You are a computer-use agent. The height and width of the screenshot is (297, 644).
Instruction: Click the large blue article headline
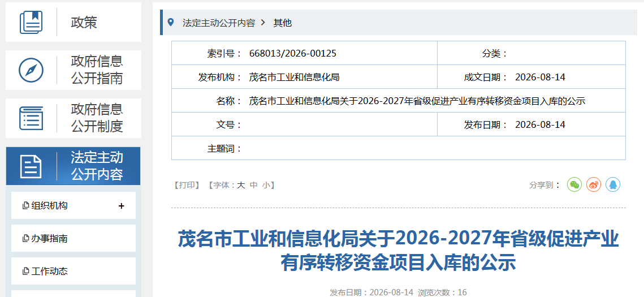(x=399, y=251)
